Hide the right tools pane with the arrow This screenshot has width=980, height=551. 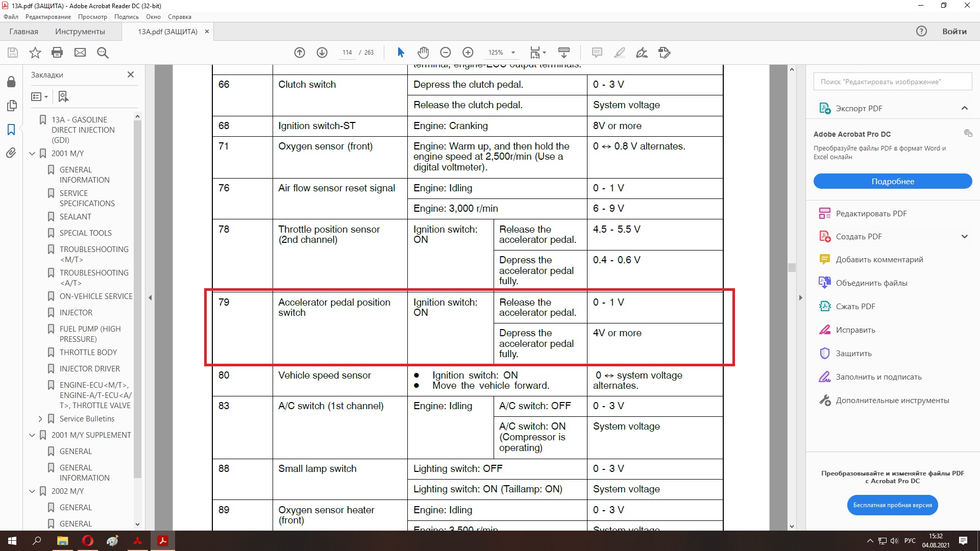[800, 297]
